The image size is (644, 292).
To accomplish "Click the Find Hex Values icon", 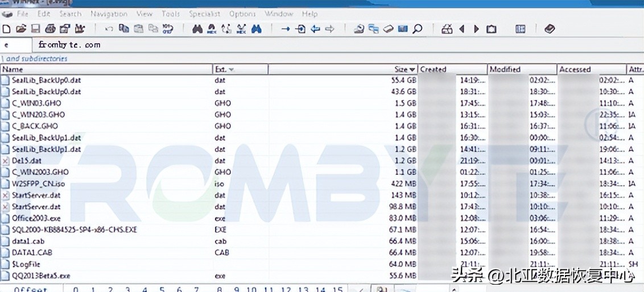I will (212, 29).
